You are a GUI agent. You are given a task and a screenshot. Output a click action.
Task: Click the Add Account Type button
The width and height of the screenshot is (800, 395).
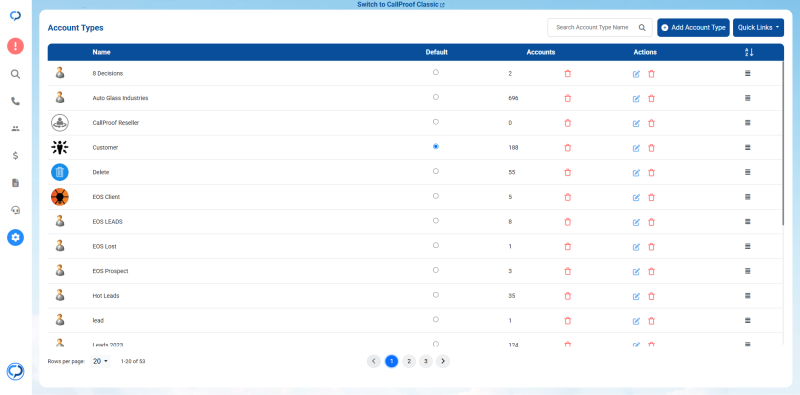tap(693, 28)
